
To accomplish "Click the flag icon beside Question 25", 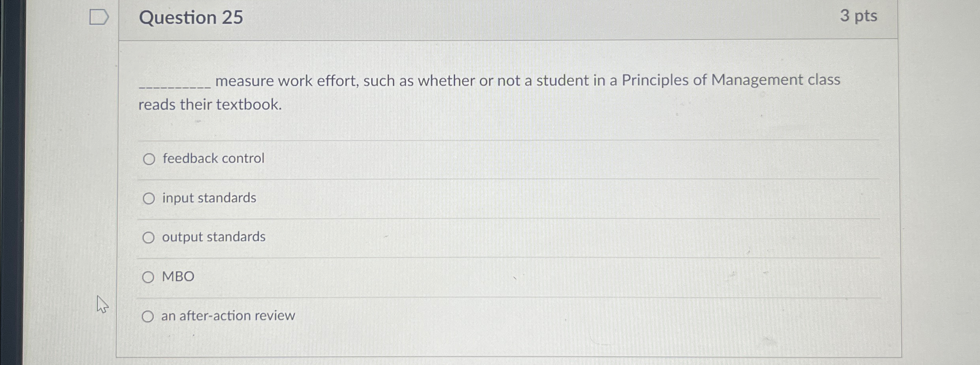I will pos(99,17).
